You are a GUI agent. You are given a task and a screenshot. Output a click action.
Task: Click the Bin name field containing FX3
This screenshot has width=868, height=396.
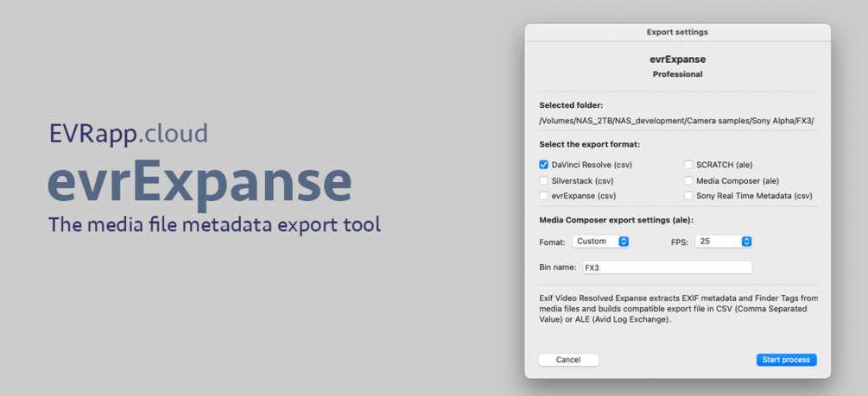667,267
